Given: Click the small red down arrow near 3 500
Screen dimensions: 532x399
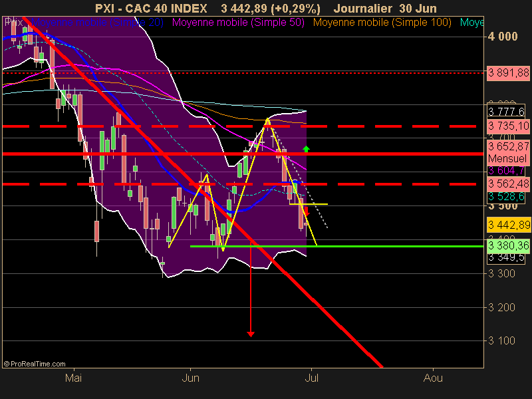Looking at the screenshot, I should (x=307, y=211).
